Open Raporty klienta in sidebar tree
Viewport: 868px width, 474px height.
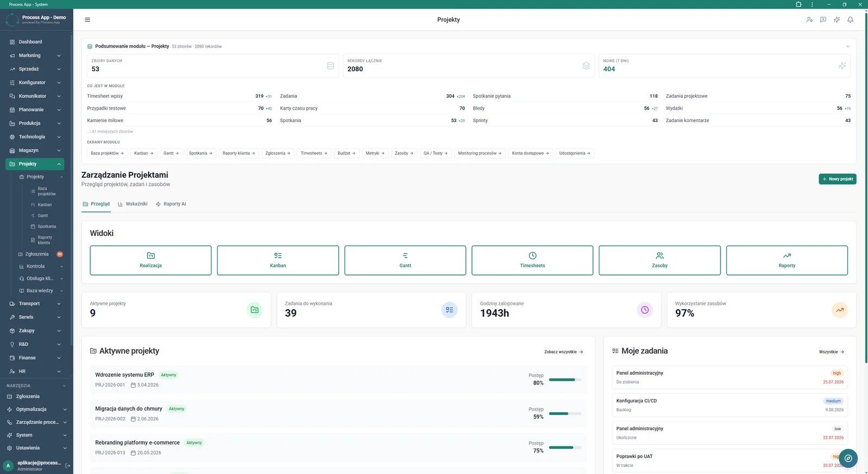pyautogui.click(x=45, y=240)
